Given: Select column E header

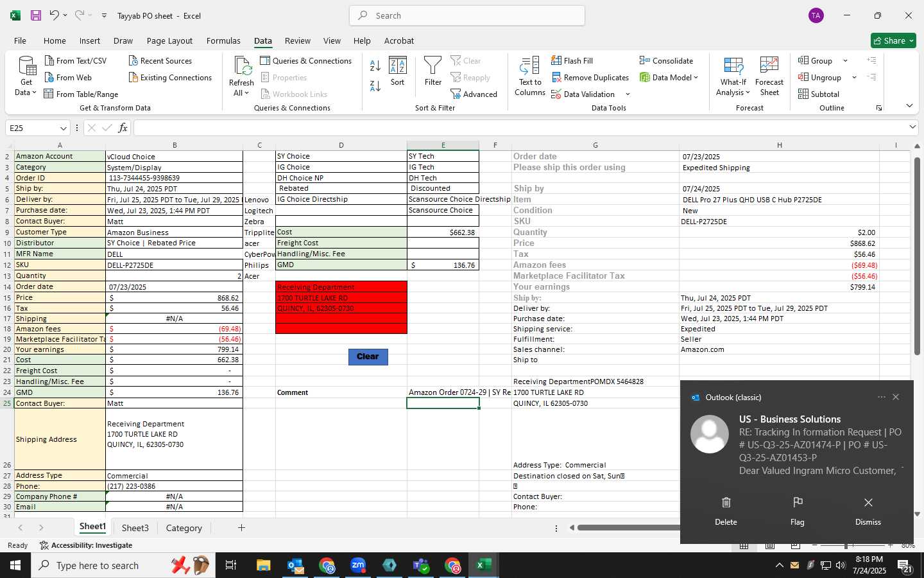Looking at the screenshot, I should (443, 145).
